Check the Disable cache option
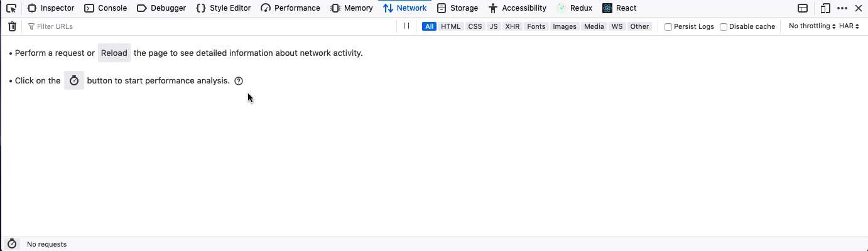The height and width of the screenshot is (251, 868). coord(724,27)
